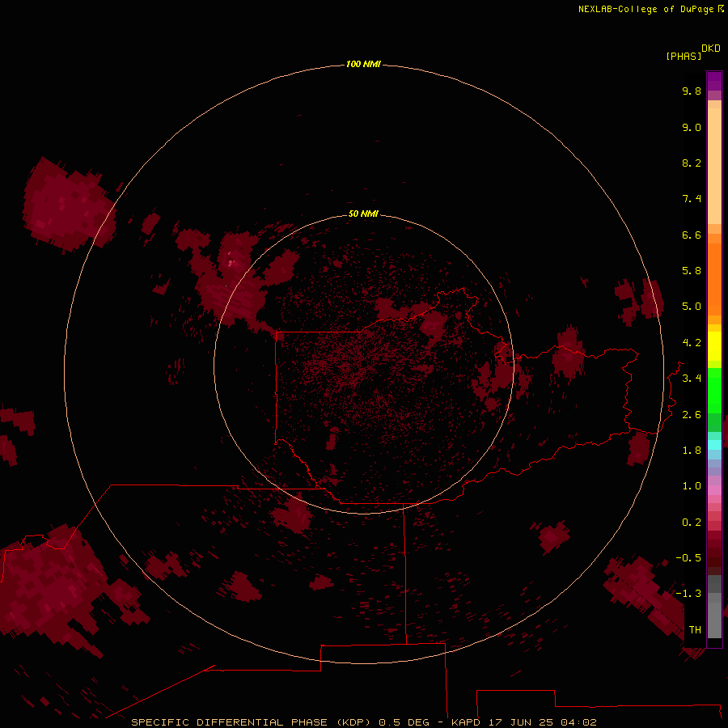This screenshot has height=728, width=728.
Task: Click the 50 NMI range ring label
Action: (x=363, y=214)
